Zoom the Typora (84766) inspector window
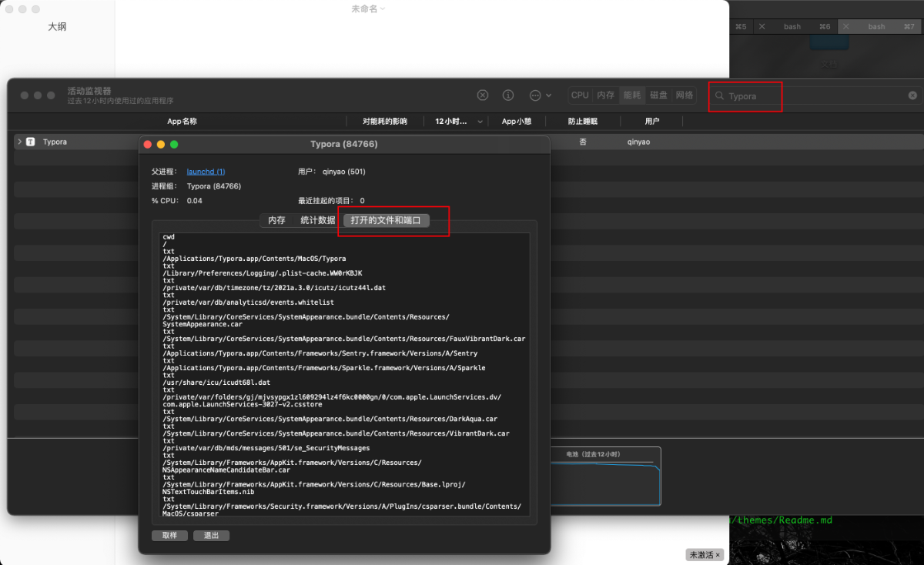This screenshot has height=565, width=924. pos(174,144)
